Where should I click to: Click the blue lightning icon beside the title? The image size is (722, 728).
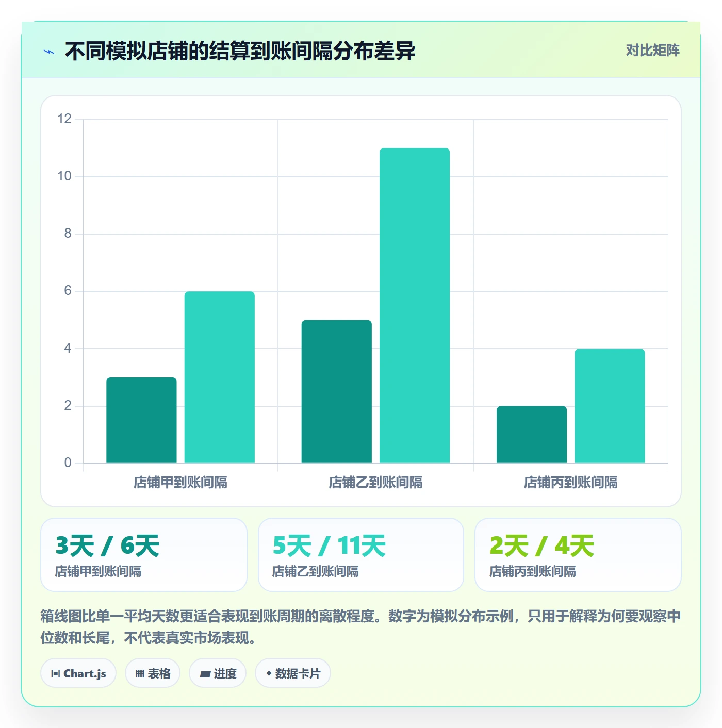[49, 52]
